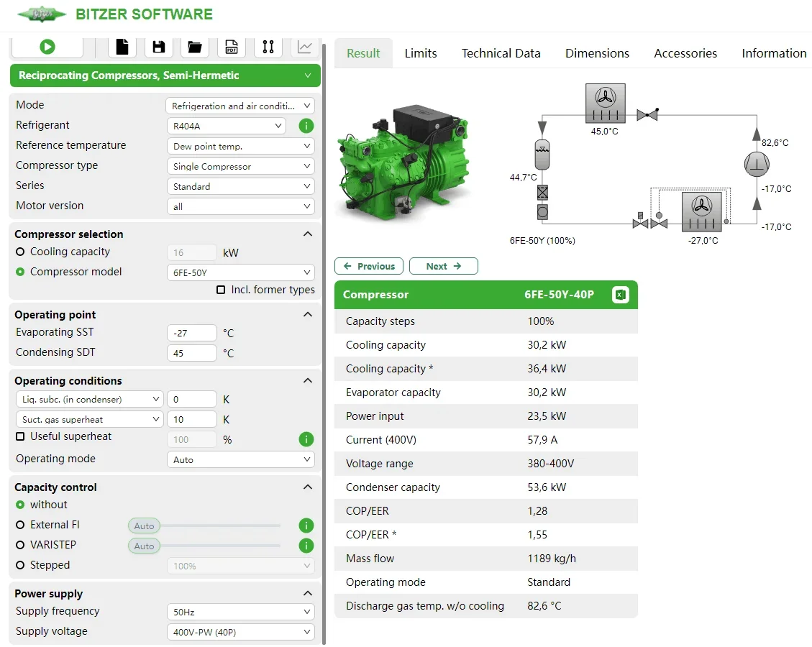The image size is (812, 647).
Task: Click the Excel export icon in Compressor header
Action: pyautogui.click(x=620, y=295)
